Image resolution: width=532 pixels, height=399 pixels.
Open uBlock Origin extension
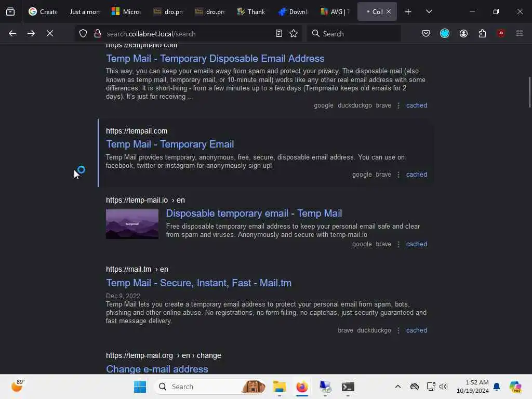pyautogui.click(x=501, y=33)
